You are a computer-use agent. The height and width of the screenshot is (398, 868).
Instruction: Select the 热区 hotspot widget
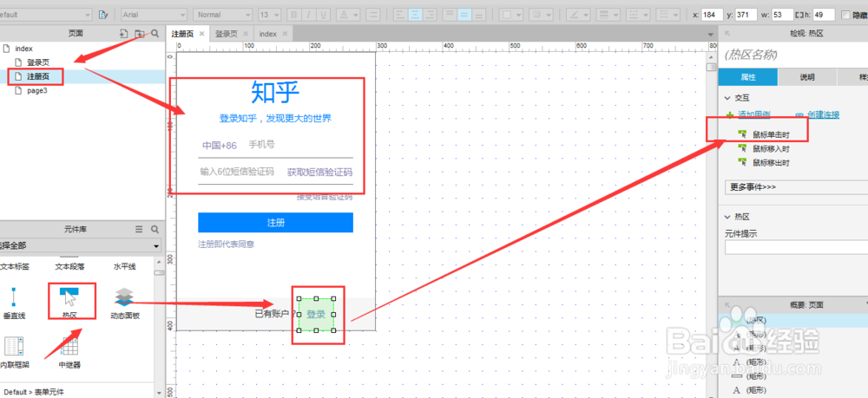[x=71, y=303]
